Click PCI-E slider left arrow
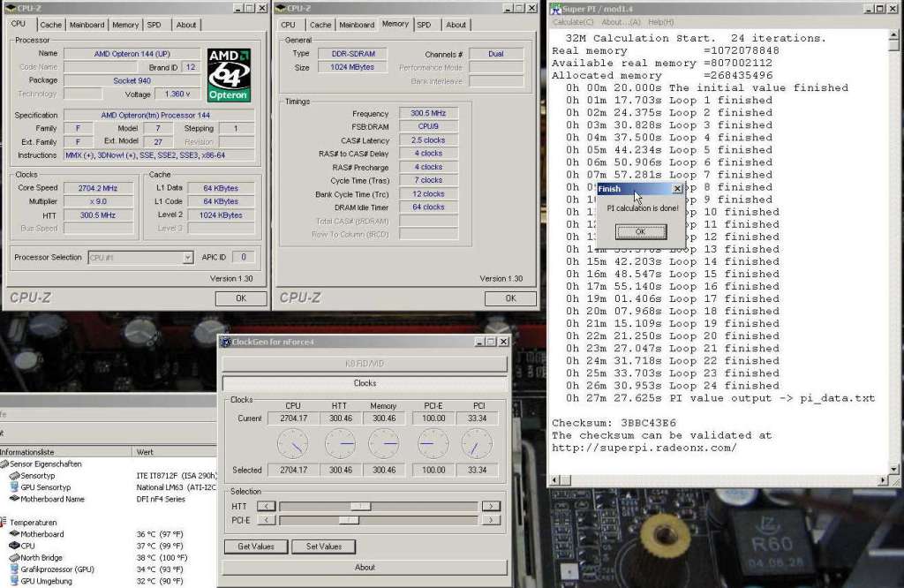The height and width of the screenshot is (588, 904). click(x=266, y=520)
